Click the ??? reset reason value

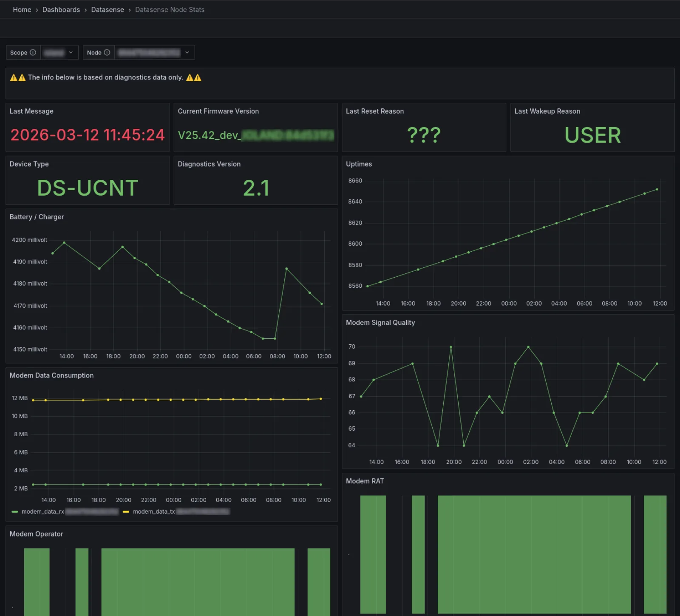424,135
